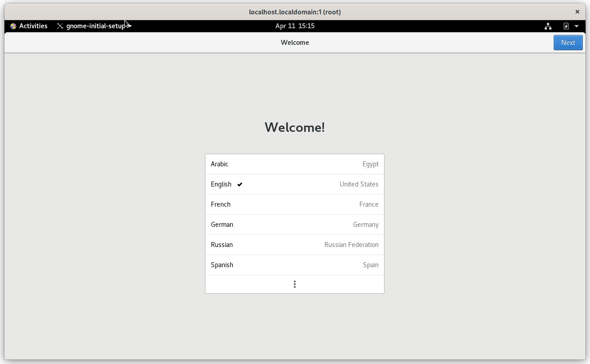Click the checkmark next to English

click(240, 184)
